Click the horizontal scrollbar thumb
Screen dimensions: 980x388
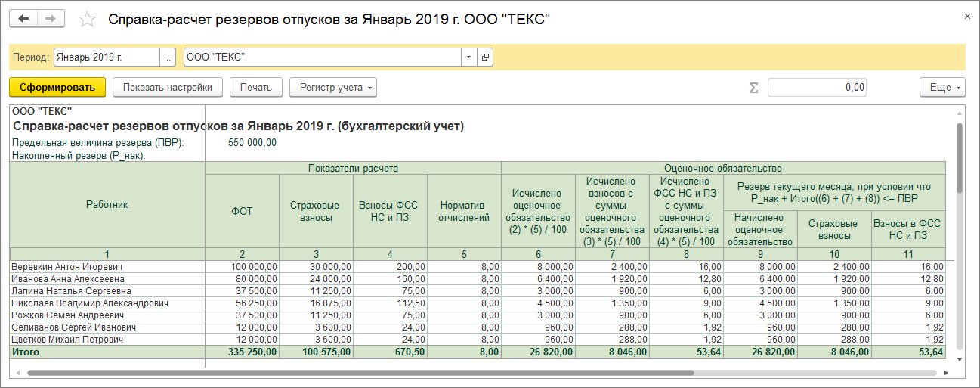click(360, 373)
